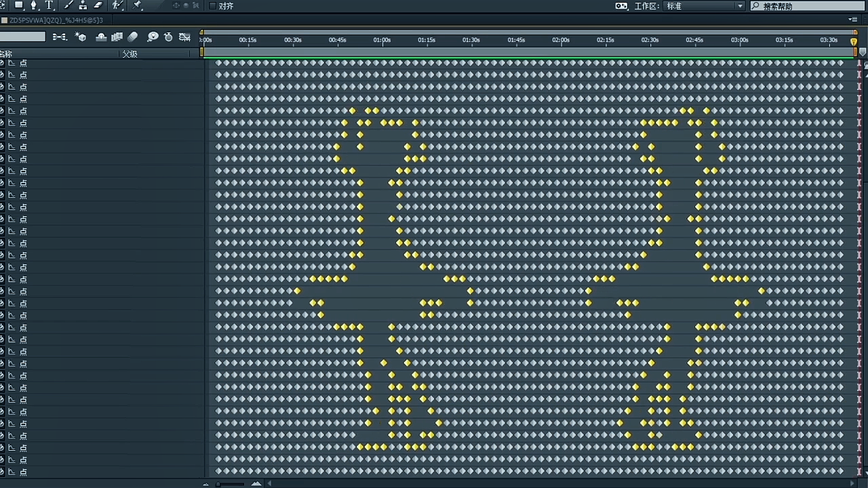The height and width of the screenshot is (488, 868).
Task: Click the yellow current-time indicator
Action: (854, 41)
